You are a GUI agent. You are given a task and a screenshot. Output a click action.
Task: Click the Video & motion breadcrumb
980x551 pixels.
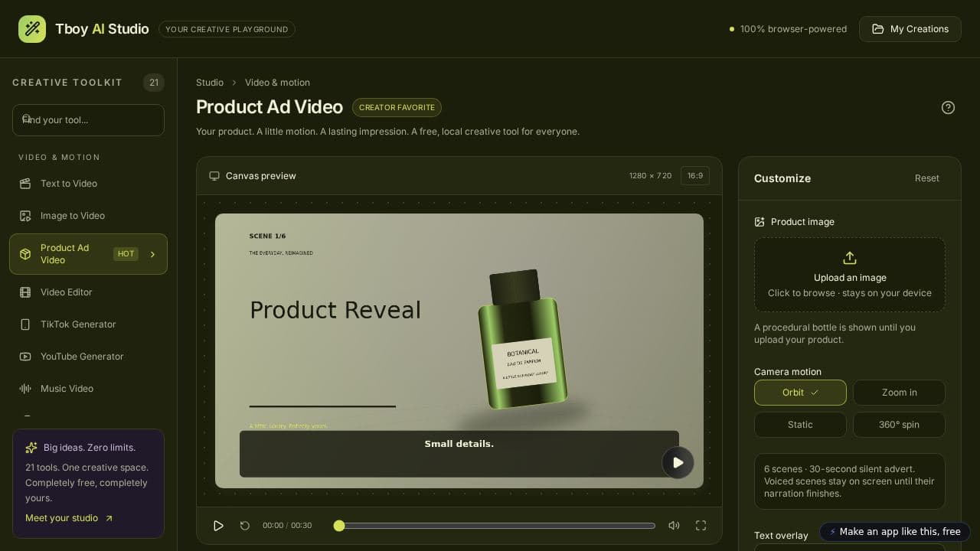click(x=277, y=83)
